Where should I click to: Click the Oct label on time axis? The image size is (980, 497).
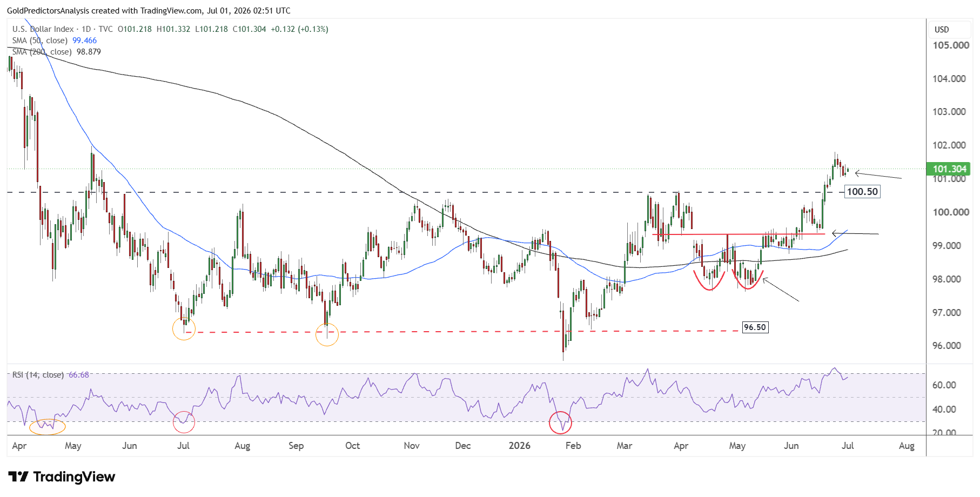352,446
